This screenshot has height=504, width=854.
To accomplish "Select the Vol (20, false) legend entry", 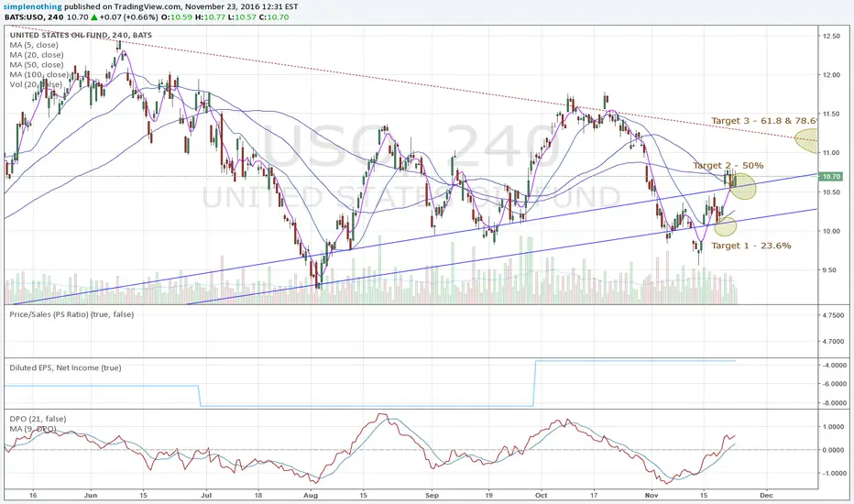I will point(36,84).
